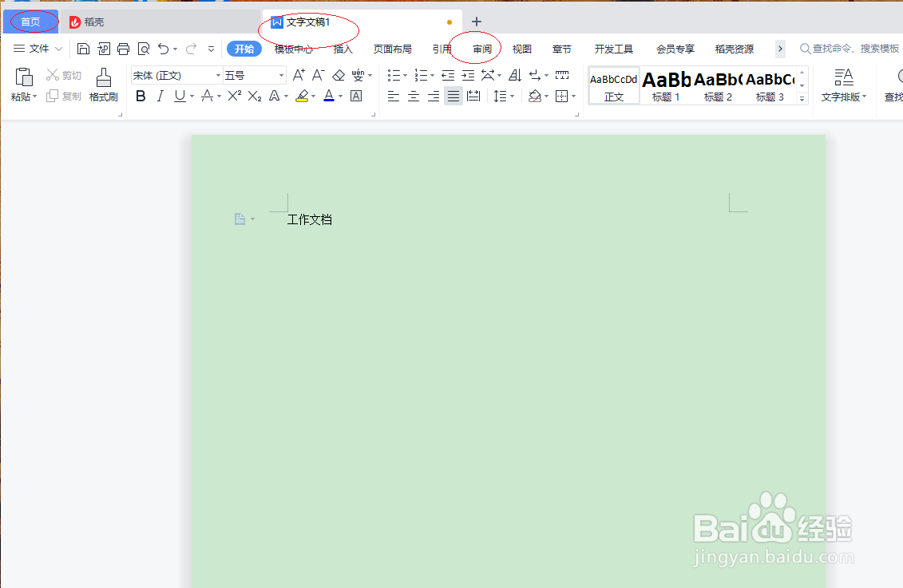Open the bullet list dropdown

[406, 75]
